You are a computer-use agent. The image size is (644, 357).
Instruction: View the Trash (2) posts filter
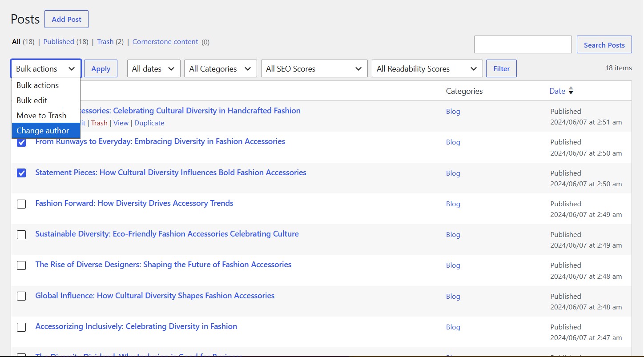pyautogui.click(x=110, y=41)
